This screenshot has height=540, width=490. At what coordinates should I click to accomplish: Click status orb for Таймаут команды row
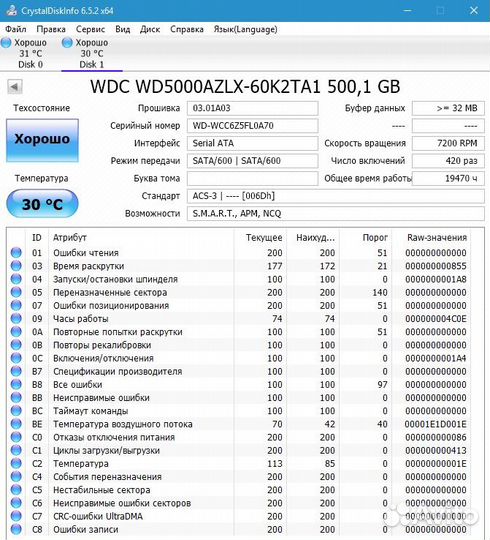click(x=16, y=411)
